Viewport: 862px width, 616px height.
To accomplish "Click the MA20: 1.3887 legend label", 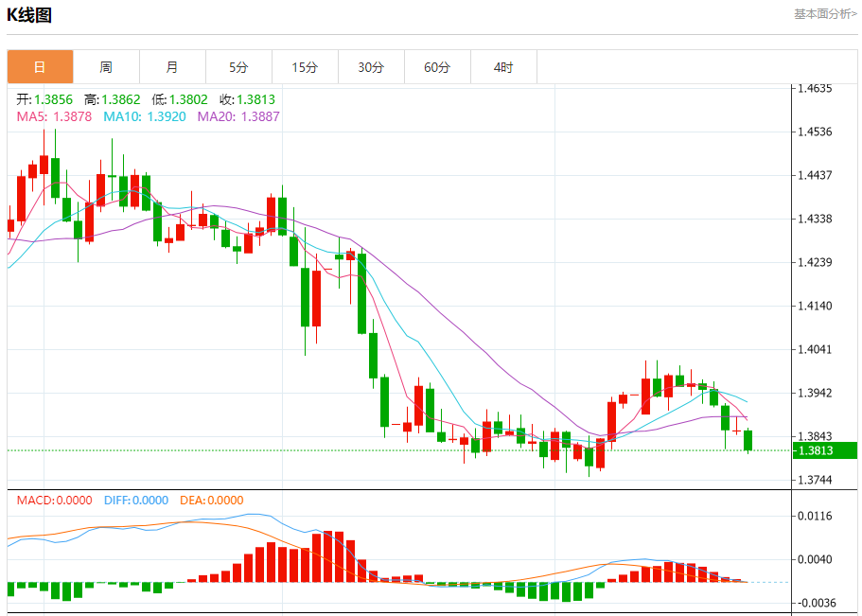I will tap(238, 116).
